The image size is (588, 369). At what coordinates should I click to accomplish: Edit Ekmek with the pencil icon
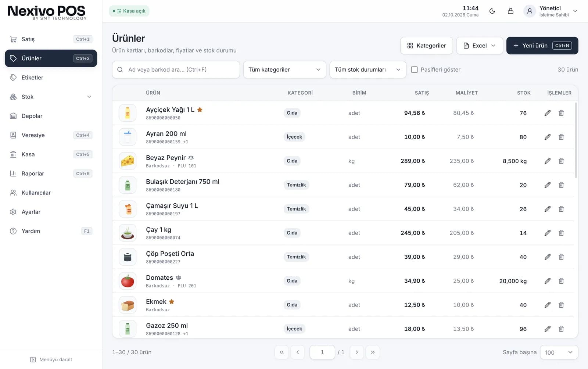548,305
